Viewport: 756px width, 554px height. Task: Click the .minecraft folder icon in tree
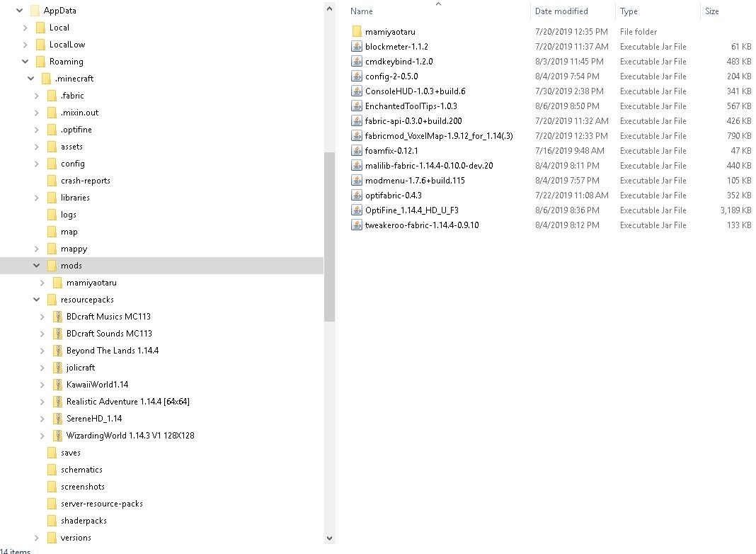46,79
